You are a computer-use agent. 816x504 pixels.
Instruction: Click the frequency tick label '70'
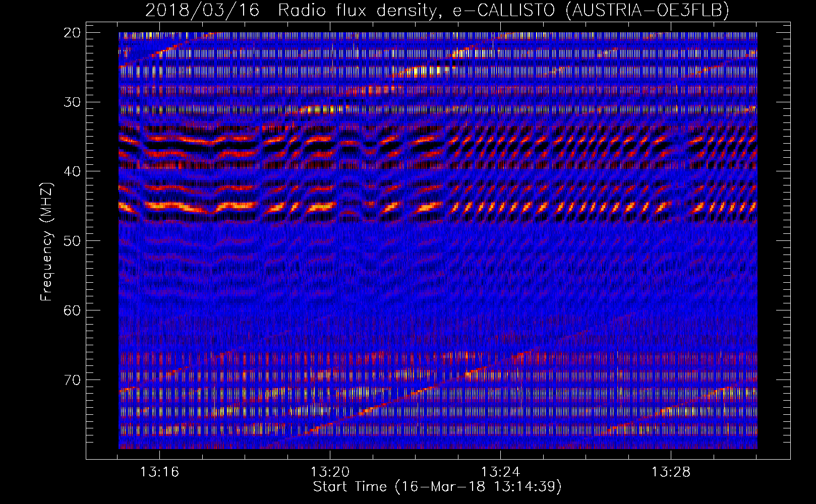pyautogui.click(x=73, y=380)
